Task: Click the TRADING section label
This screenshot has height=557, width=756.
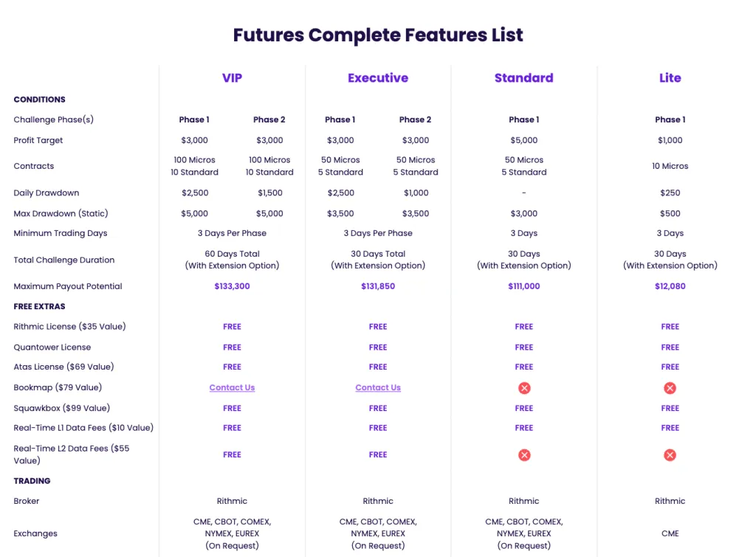Action: pos(32,481)
